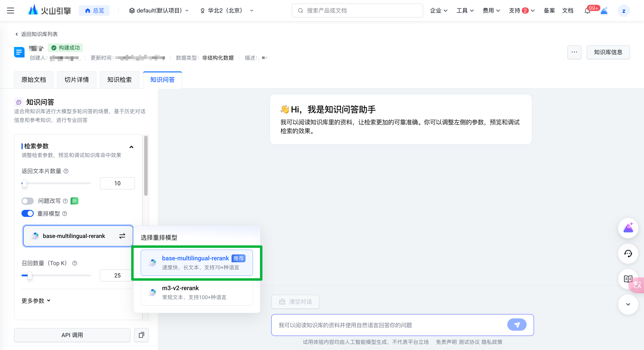Open the hamburger navigation menu
Screen dimensions: 644x350
(x=11, y=11)
